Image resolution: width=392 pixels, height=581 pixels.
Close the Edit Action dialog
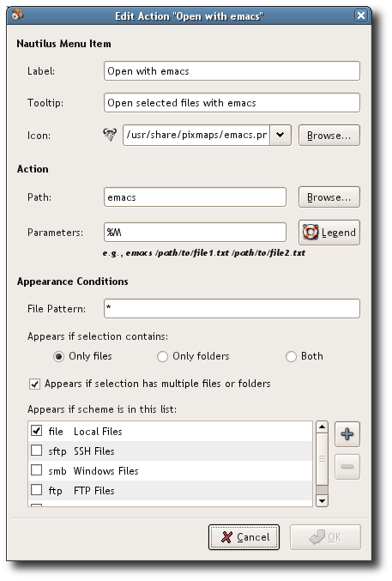[x=360, y=15]
